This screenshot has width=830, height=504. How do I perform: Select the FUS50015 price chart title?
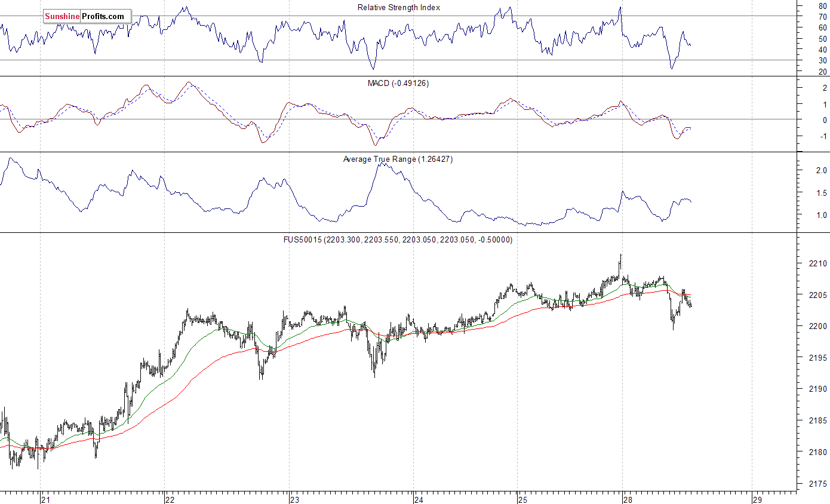tap(398, 239)
